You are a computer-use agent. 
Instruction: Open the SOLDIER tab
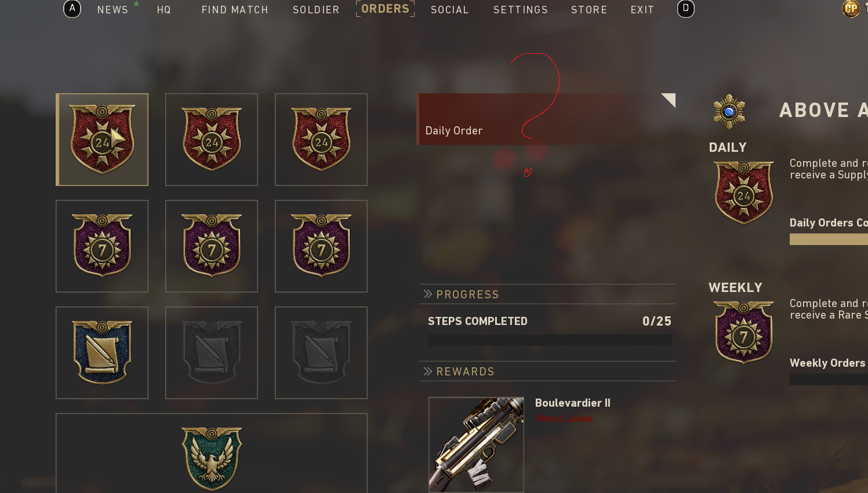click(316, 10)
